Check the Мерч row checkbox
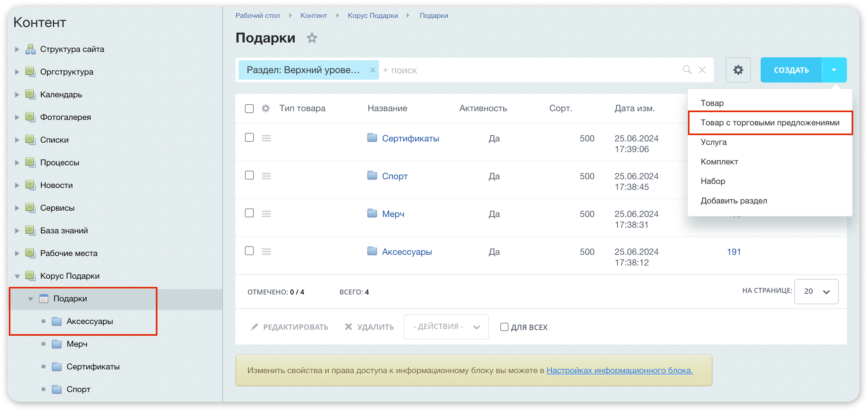Image resolution: width=868 pixels, height=411 pixels. [249, 213]
